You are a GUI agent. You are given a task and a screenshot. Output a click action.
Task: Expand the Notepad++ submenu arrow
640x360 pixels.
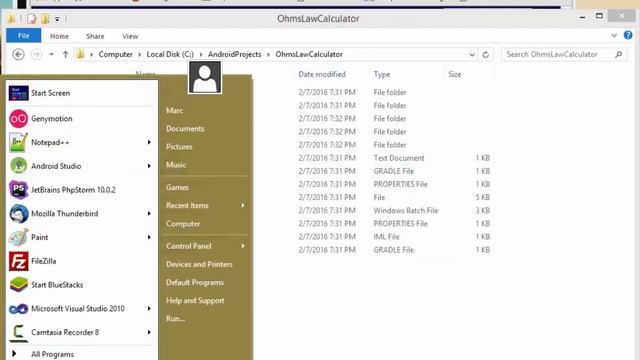point(149,142)
